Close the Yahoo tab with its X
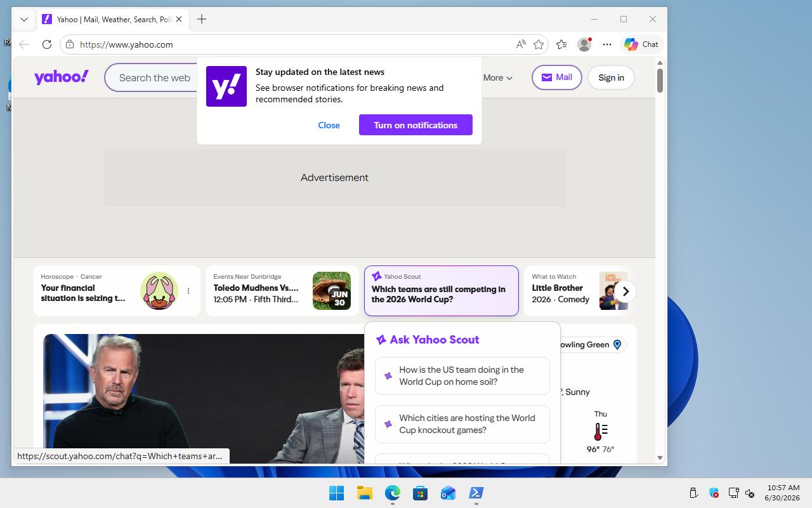Screen dimensions: 812x508 (179, 19)
